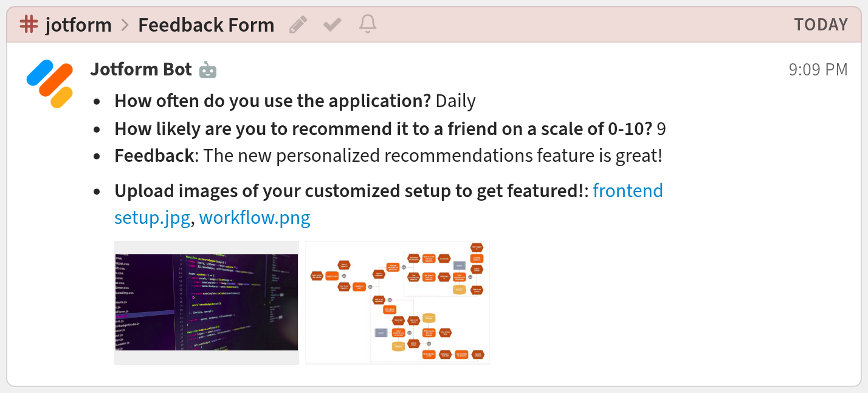Open the jotform channel name
This screenshot has height=393, width=868.
pyautogui.click(x=78, y=25)
